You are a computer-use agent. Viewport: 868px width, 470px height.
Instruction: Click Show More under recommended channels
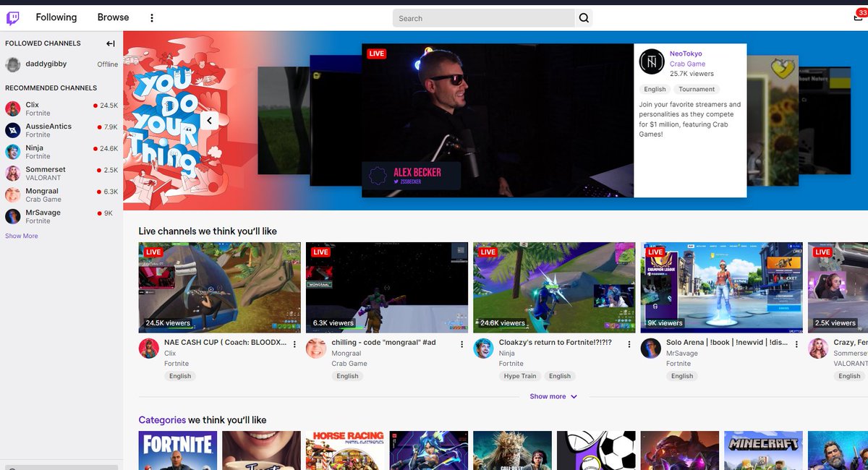point(21,236)
